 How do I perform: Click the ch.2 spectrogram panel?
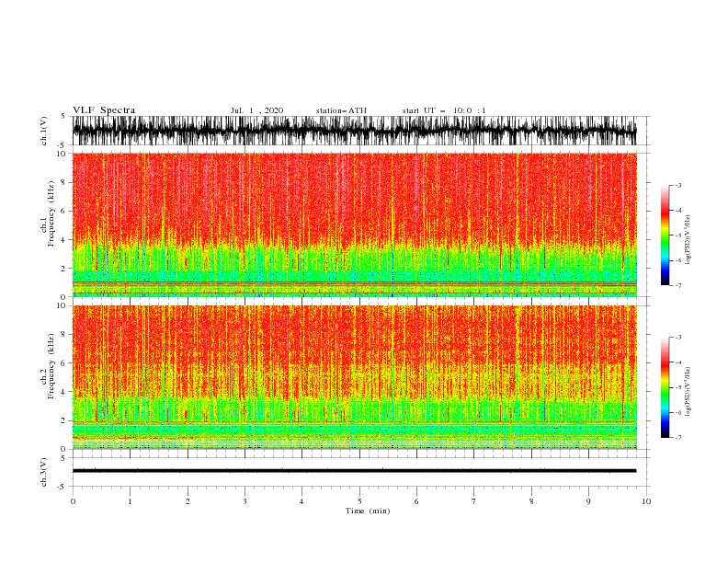coord(354,377)
